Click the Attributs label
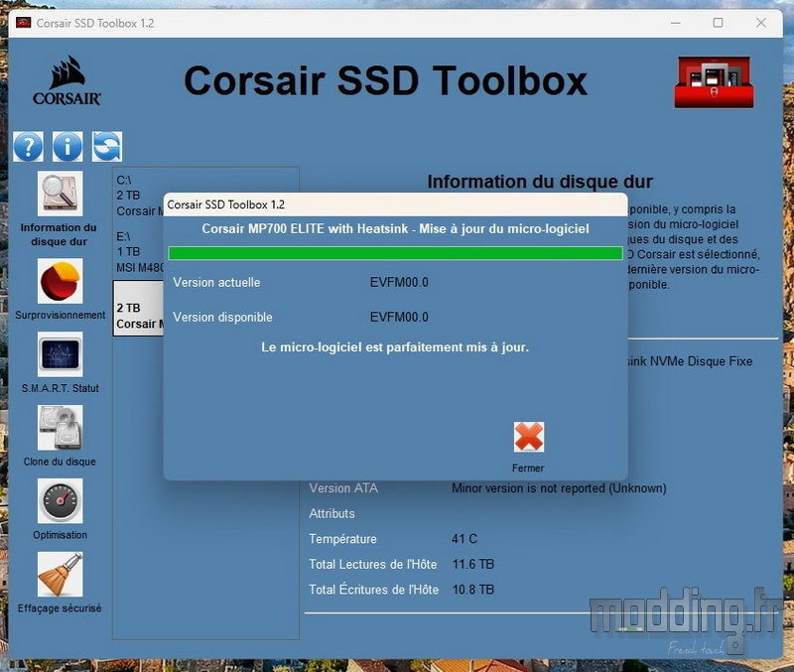This screenshot has height=672, width=794. 331,513
